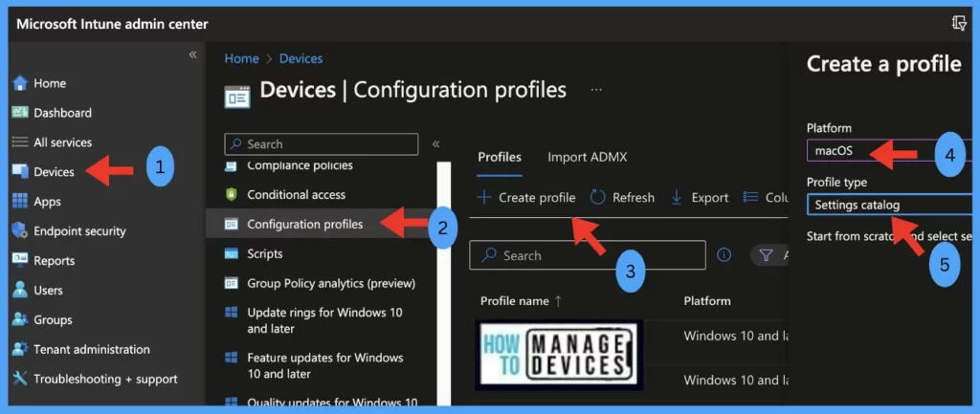Open the Tenant administration icon
The width and height of the screenshot is (980, 414).
(20, 348)
